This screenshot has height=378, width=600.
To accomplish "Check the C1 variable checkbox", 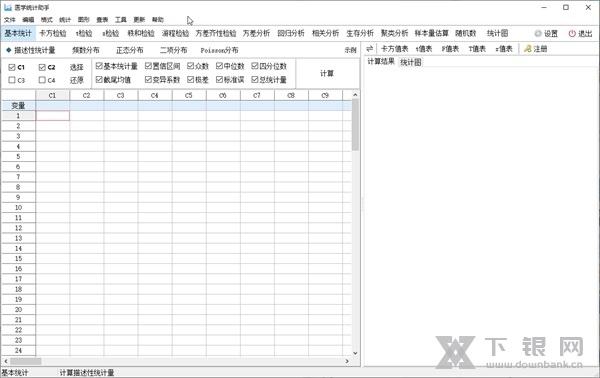I will pyautogui.click(x=11, y=67).
